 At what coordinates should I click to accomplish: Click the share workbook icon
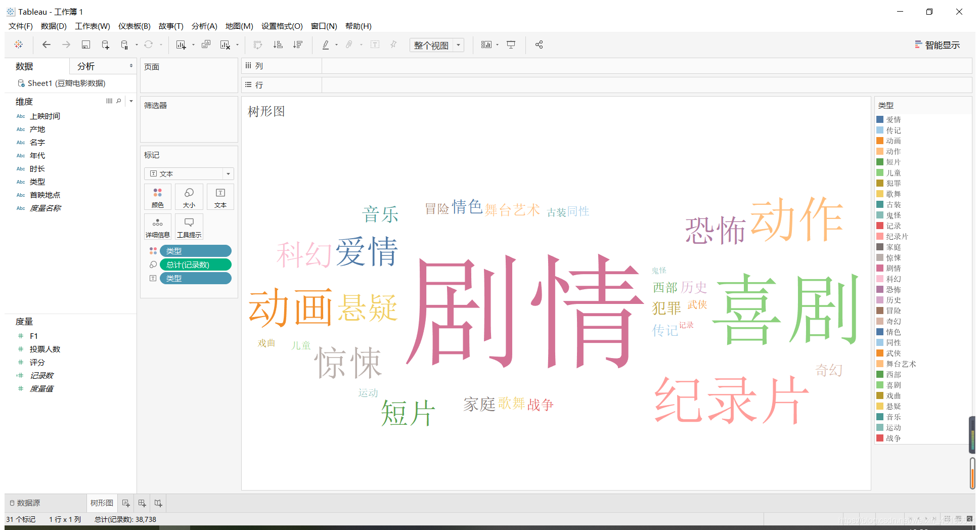(x=539, y=45)
